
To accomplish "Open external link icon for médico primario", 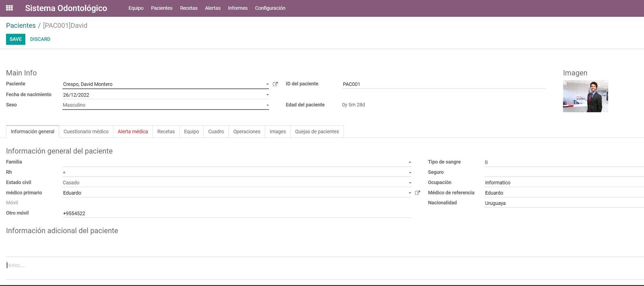I will [418, 193].
